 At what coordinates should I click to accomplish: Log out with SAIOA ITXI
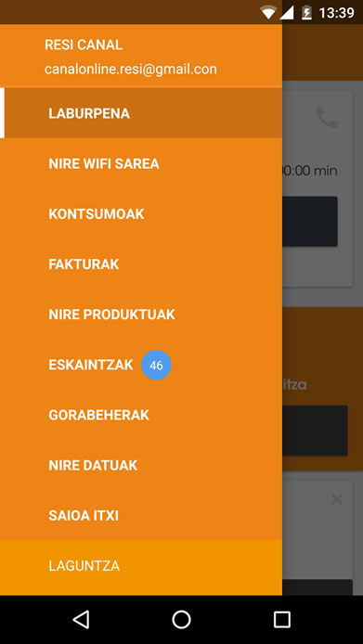(141, 515)
